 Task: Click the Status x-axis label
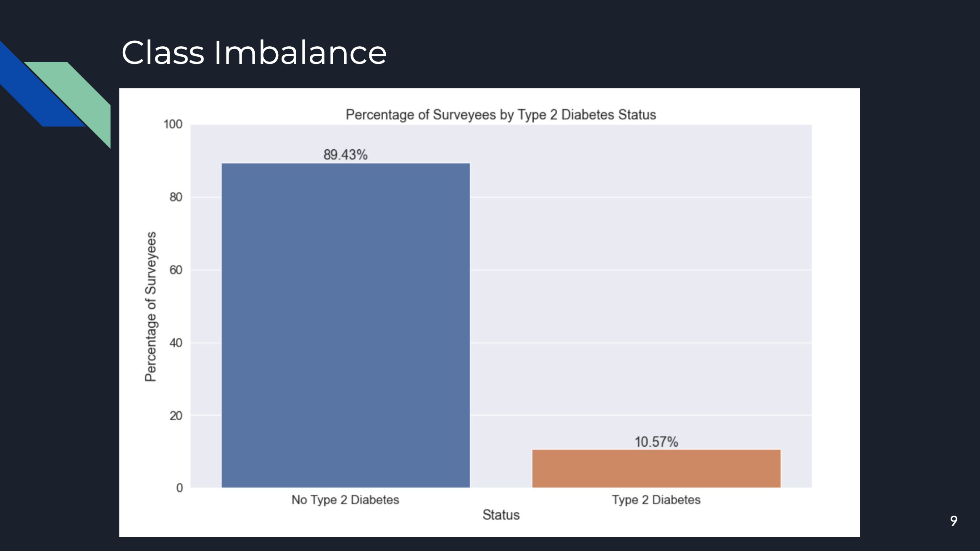pyautogui.click(x=501, y=515)
